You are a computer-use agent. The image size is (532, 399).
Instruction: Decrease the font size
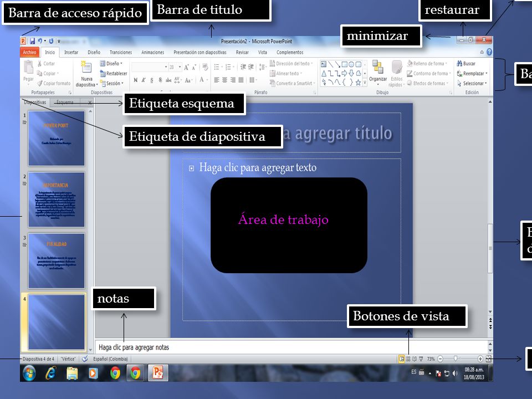194,68
